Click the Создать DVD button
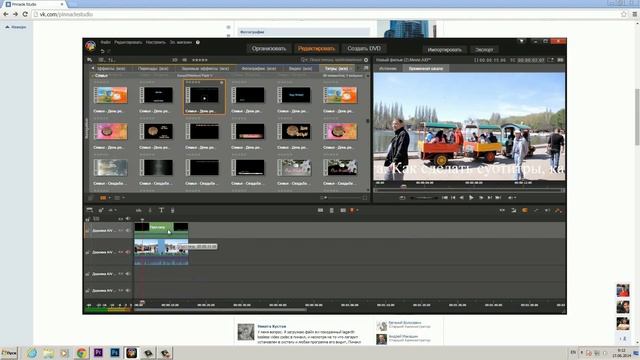Screen dimensions: 640x360 [364, 49]
